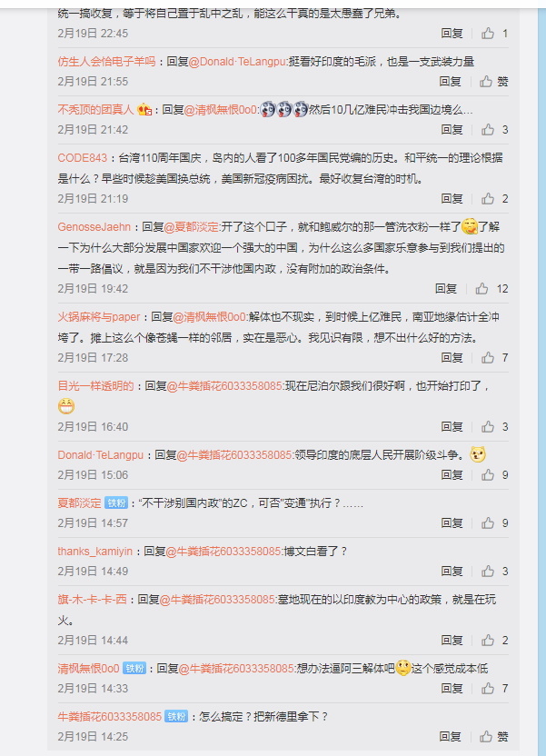Image resolution: width=546 pixels, height=756 pixels.
Task: Like 牛粪插花6033358085's comment from 14:25
Action: pyautogui.click(x=486, y=737)
